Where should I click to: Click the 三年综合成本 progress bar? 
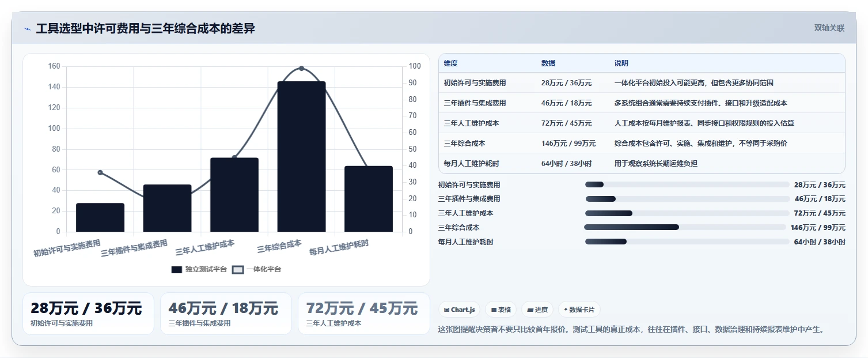pos(685,227)
